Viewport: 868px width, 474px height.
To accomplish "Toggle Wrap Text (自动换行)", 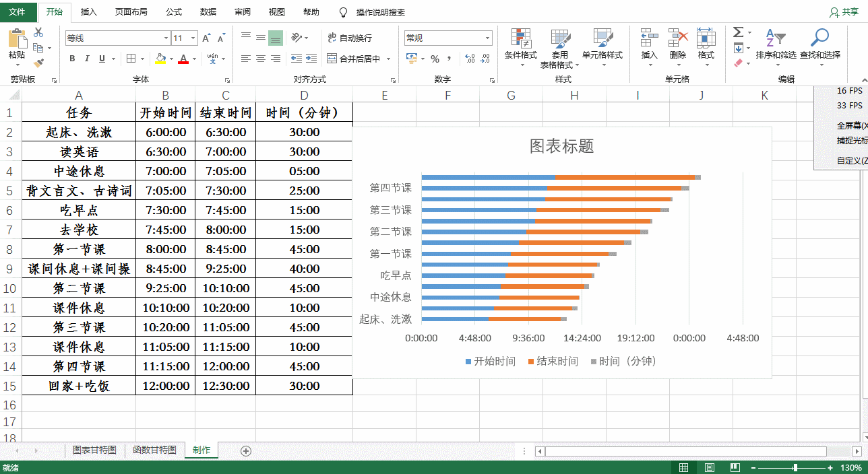I will (350, 38).
